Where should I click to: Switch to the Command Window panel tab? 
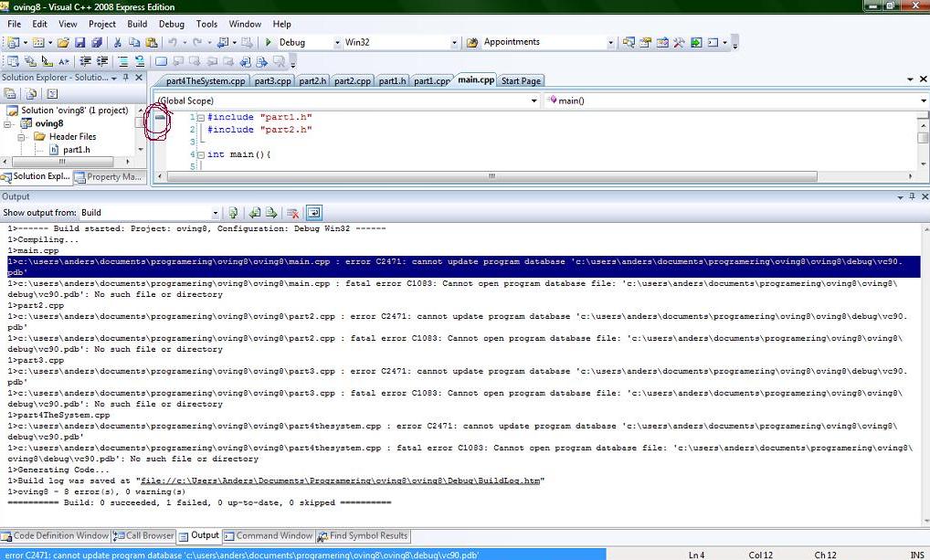[x=269, y=536]
